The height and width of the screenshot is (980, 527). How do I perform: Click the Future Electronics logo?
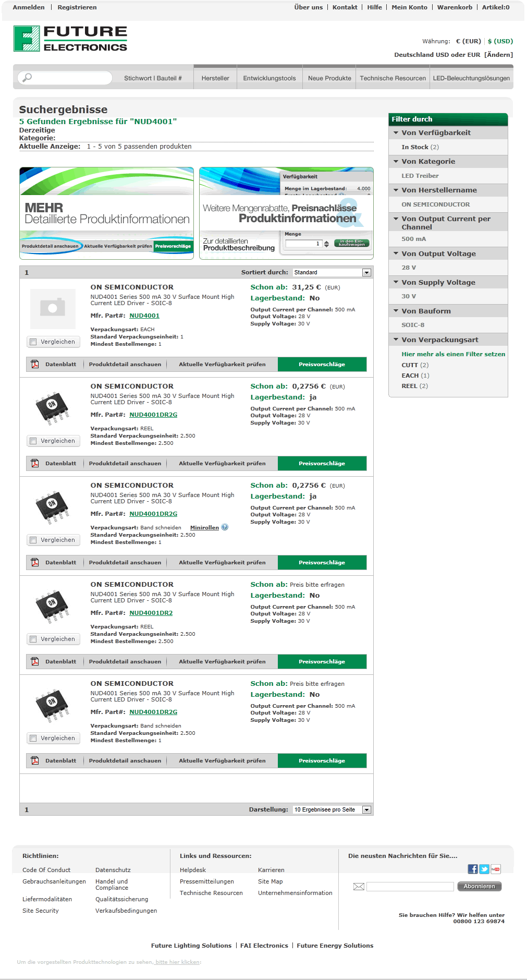[70, 39]
